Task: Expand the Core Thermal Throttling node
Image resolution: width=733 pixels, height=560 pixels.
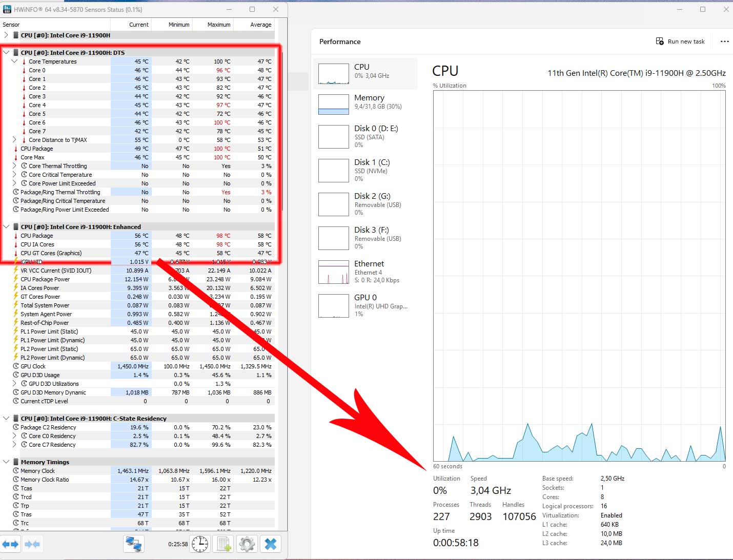Action: click(x=14, y=166)
